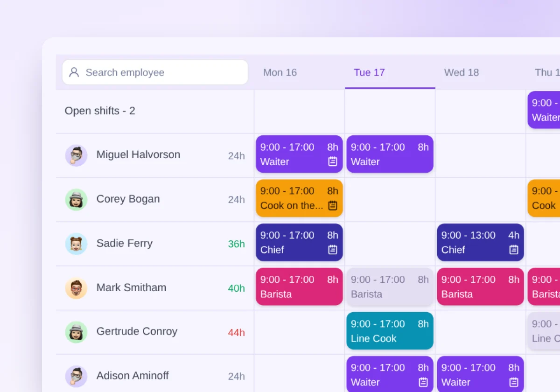
Task: Select Corey Bogan's name
Action: (x=128, y=199)
